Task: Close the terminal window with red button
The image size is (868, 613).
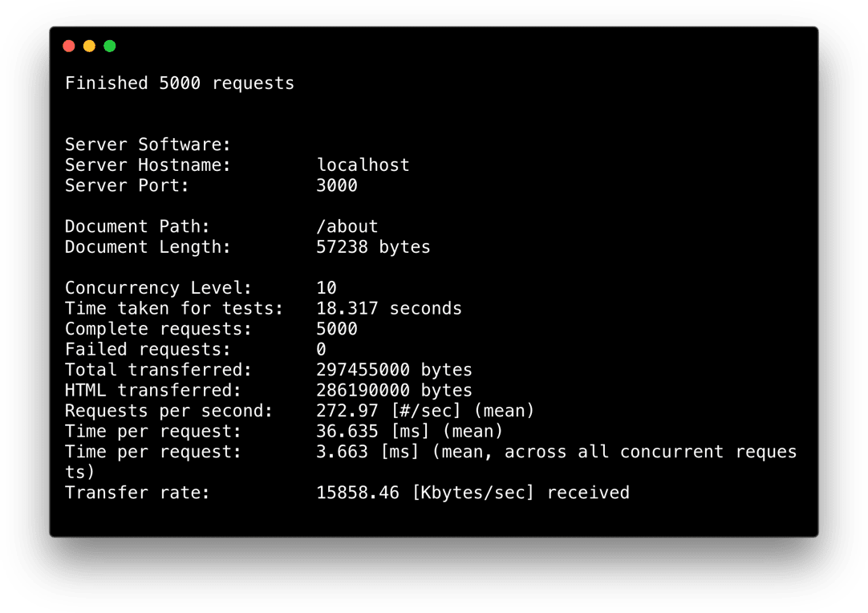Action: tap(69, 46)
